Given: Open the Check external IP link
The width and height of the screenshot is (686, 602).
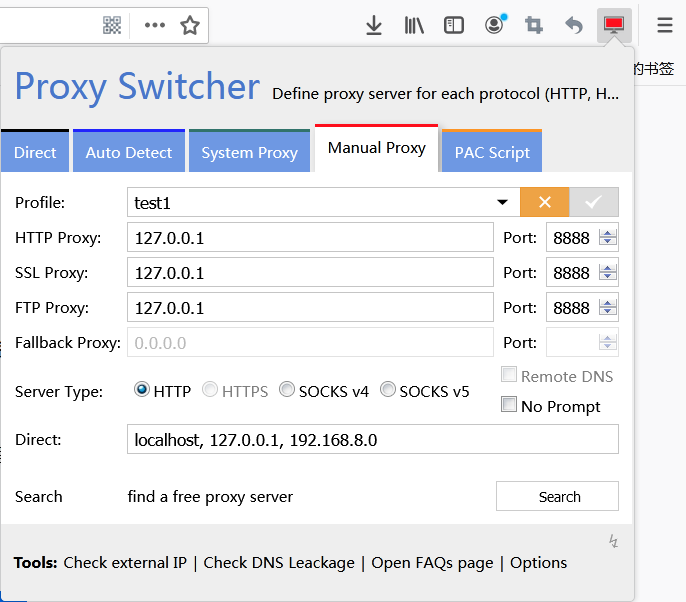Looking at the screenshot, I should (x=125, y=562).
